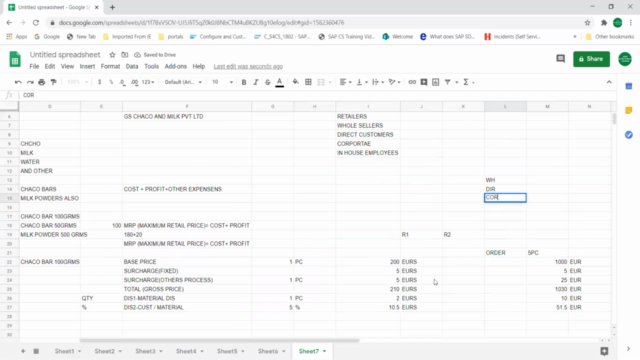Open the Add-ons menu
Image resolution: width=640 pixels, height=360 pixels.
(x=176, y=66)
